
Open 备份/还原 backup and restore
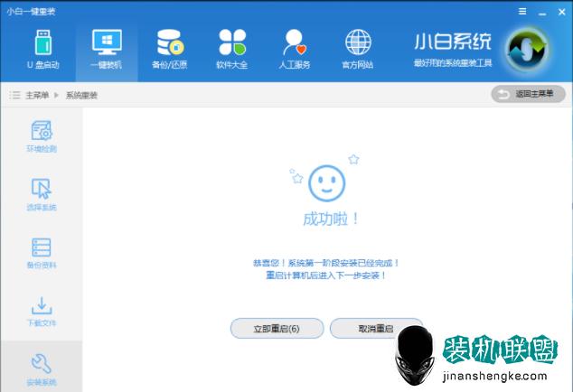(170, 50)
